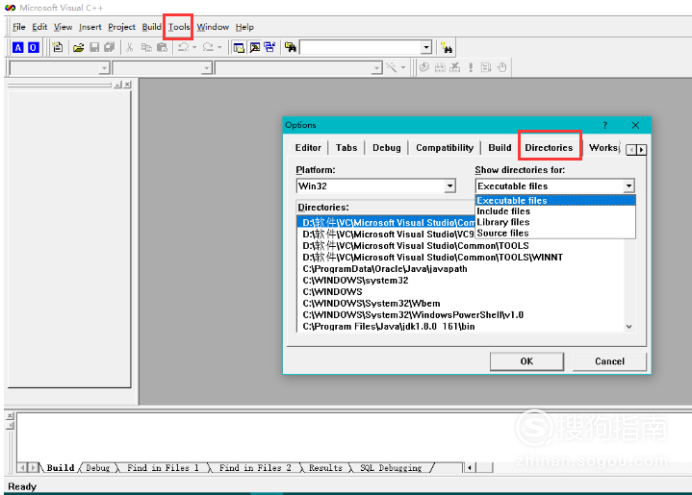Click the Find in Files binoculars icon
Screen dimensions: 692x495
tap(290, 47)
